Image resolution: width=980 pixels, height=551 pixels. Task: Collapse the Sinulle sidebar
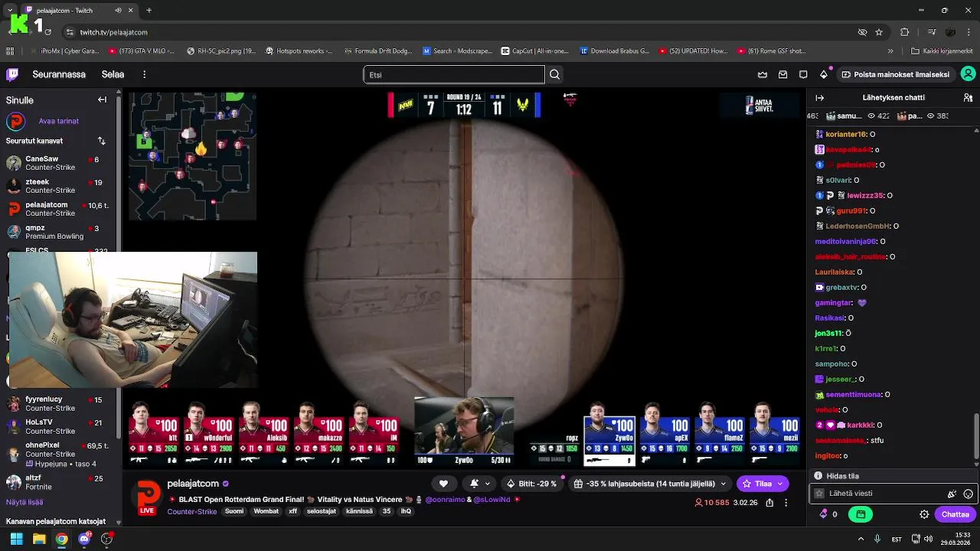pyautogui.click(x=102, y=99)
